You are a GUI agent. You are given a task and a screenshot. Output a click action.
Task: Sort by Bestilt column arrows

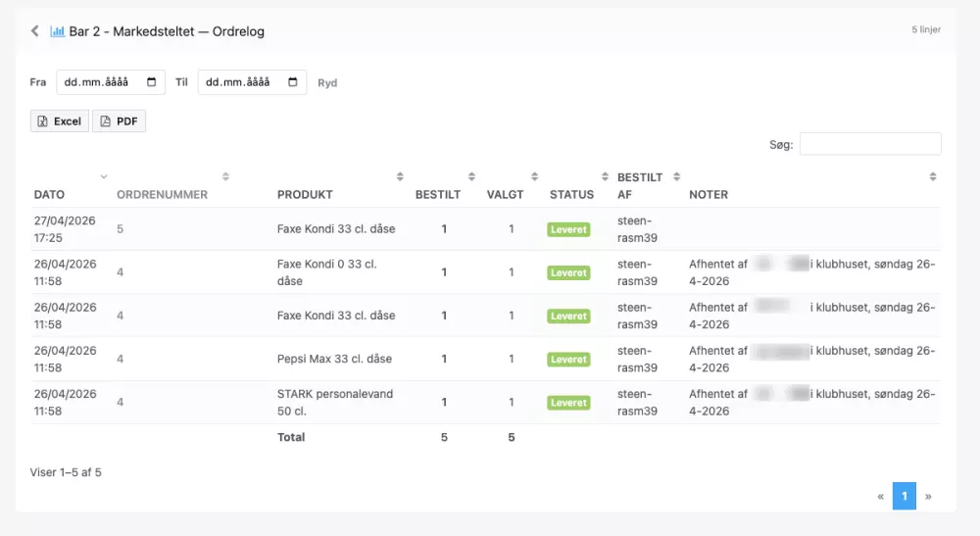pyautogui.click(x=472, y=176)
